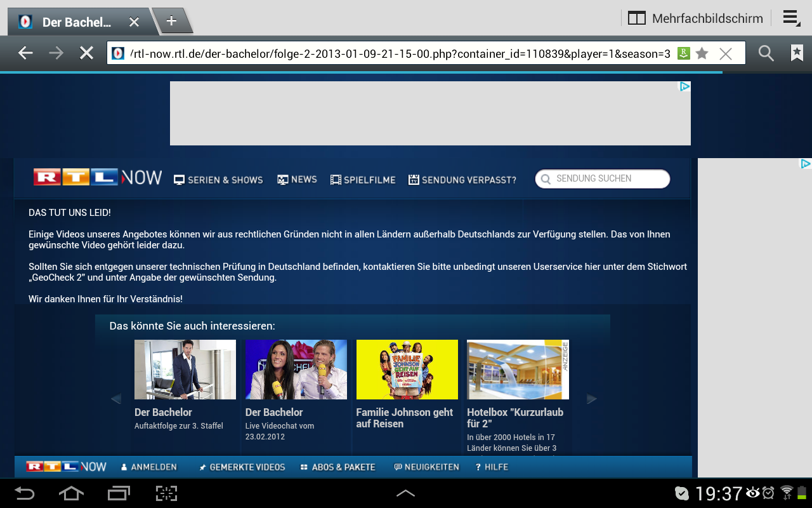Open Der Bachelor Auftaktfolge thumbnail
The height and width of the screenshot is (508, 812).
pyautogui.click(x=185, y=370)
